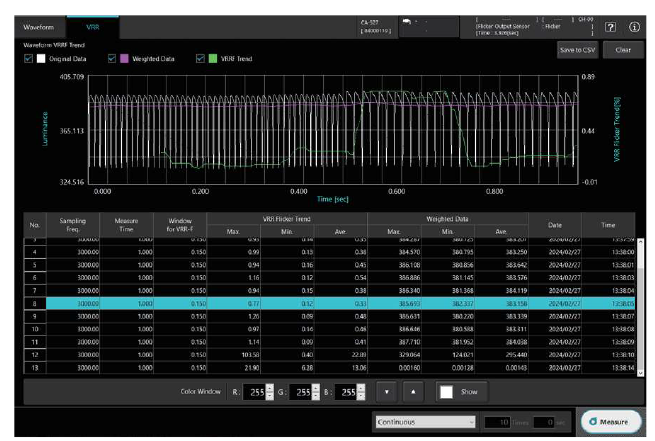Select the VRR tab
This screenshot has width=655, height=441.
tap(93, 27)
